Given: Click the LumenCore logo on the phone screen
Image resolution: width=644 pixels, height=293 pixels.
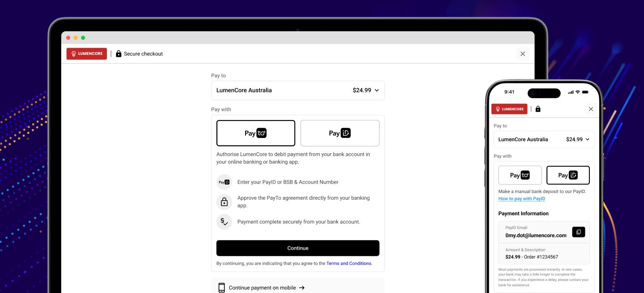Looking at the screenshot, I should pyautogui.click(x=509, y=109).
